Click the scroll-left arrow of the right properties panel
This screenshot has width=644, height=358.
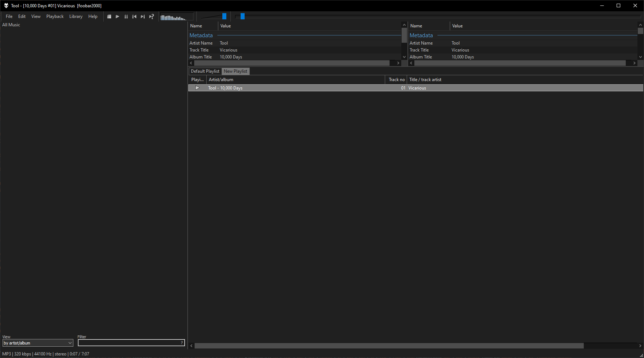click(x=411, y=63)
